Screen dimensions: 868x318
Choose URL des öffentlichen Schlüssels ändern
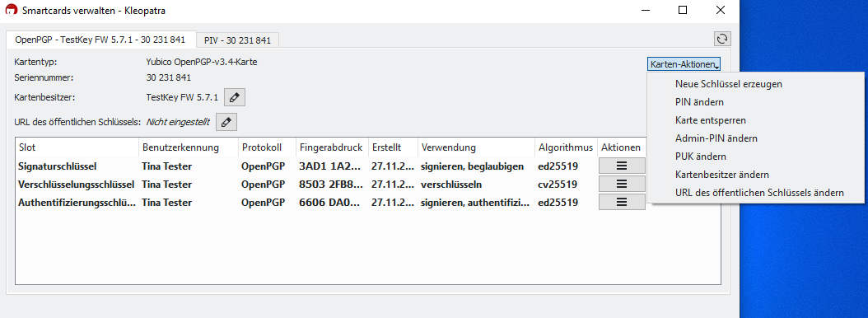[759, 192]
